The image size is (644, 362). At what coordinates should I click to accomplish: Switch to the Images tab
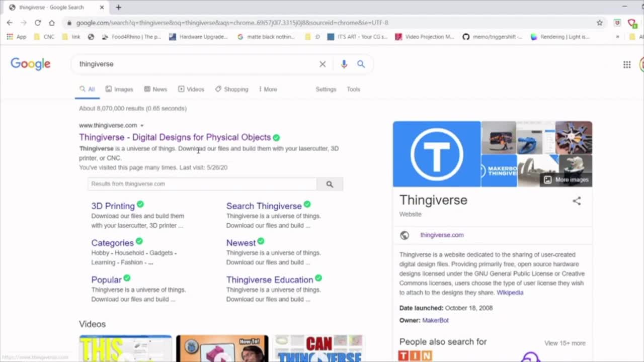pos(119,89)
